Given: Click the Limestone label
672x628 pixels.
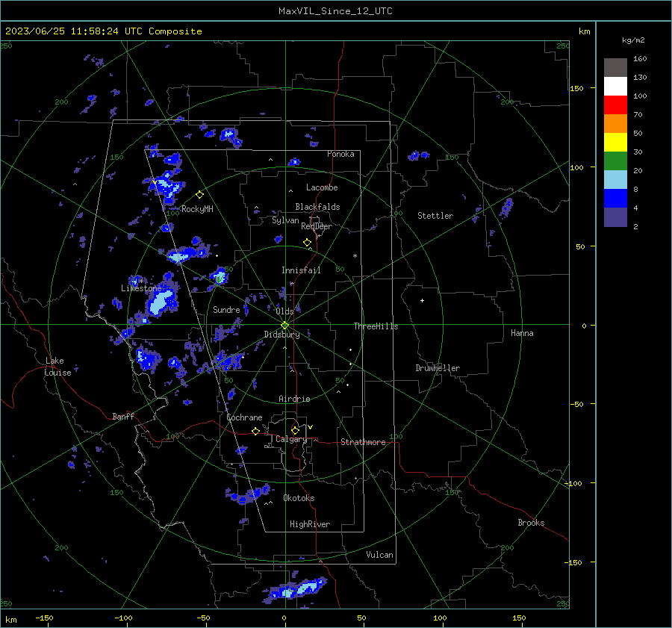Looking at the screenshot, I should pyautogui.click(x=141, y=288).
